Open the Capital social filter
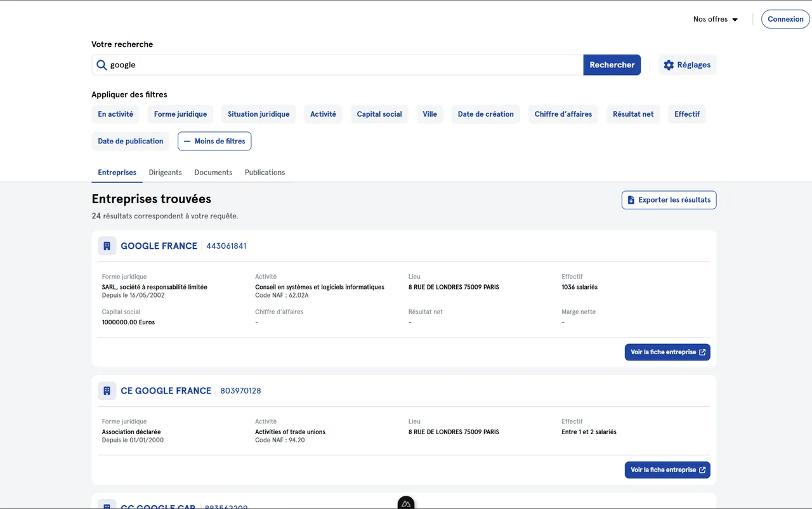The height and width of the screenshot is (509, 812). tap(379, 114)
